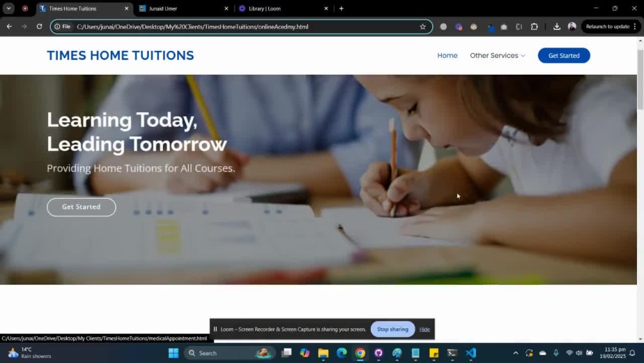
Task: Click the Relaunch to update button
Action: tap(607, 26)
